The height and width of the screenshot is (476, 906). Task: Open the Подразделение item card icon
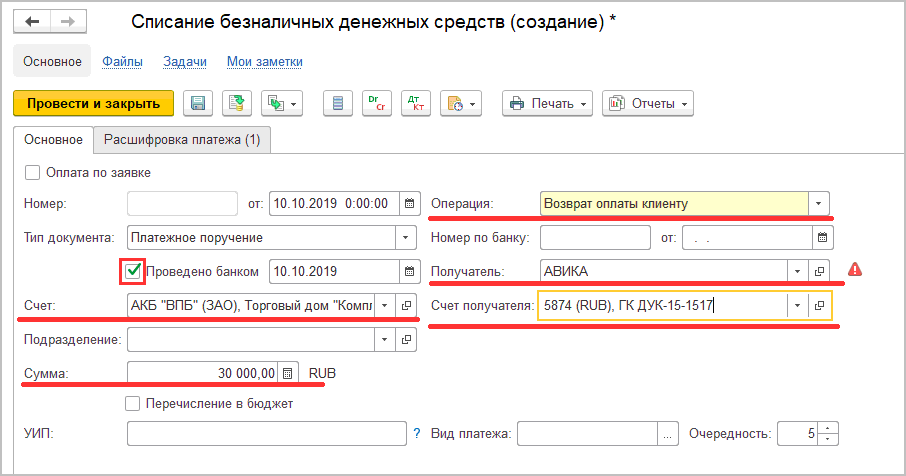tap(406, 340)
